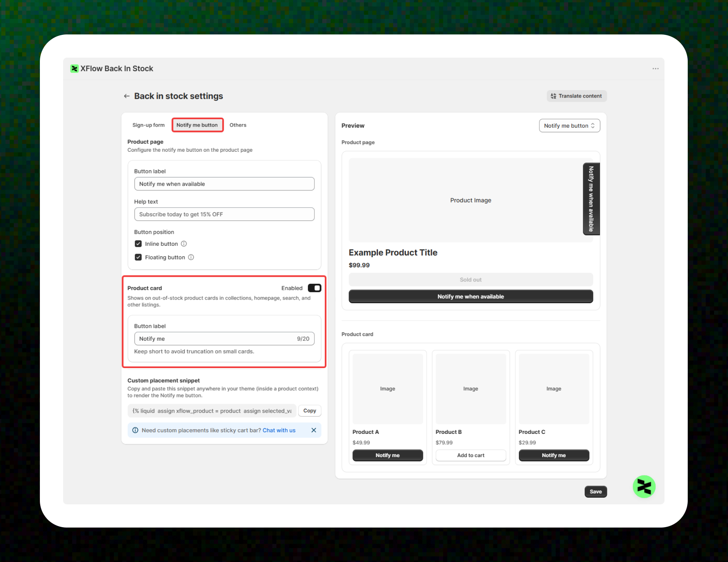This screenshot has height=562, width=728.
Task: Edit the product page Button label field
Action: [x=224, y=184]
